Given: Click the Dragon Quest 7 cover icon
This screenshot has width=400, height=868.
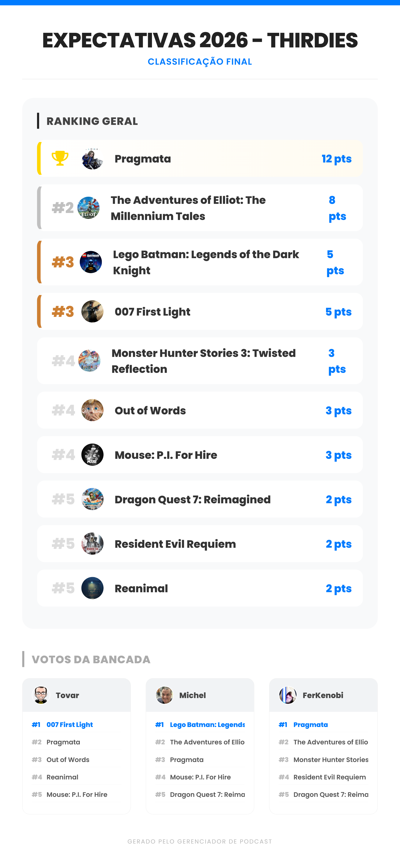Looking at the screenshot, I should [92, 499].
